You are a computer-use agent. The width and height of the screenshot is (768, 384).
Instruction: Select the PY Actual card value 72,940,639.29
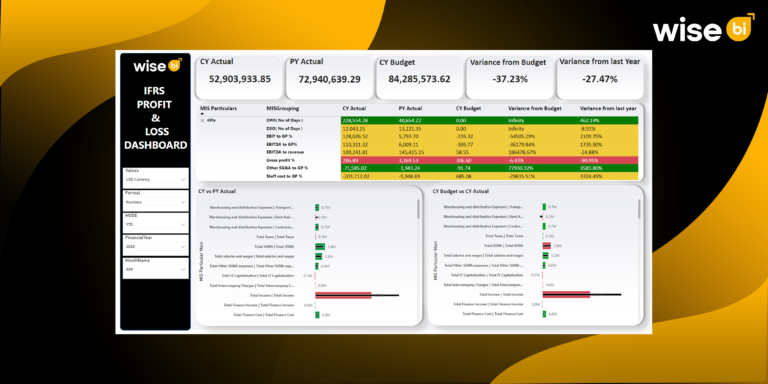pos(329,79)
